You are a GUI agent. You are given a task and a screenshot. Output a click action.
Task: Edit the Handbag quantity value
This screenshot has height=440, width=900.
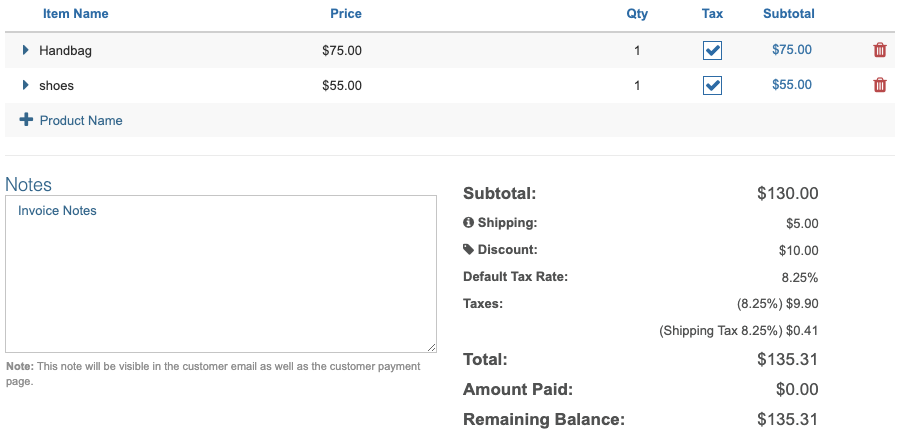coord(637,50)
